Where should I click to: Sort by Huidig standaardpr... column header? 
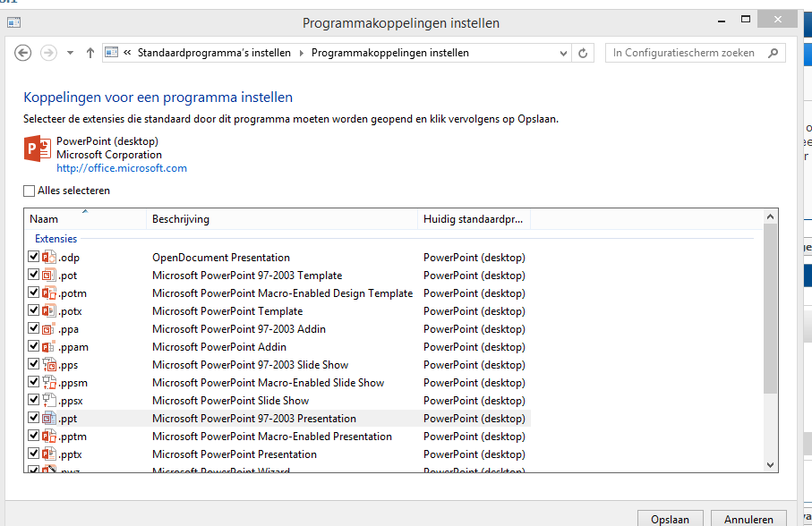tap(474, 219)
